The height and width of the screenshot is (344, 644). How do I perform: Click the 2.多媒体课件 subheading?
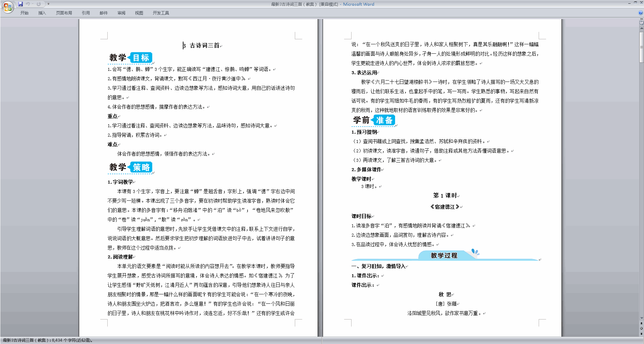pyautogui.click(x=366, y=170)
